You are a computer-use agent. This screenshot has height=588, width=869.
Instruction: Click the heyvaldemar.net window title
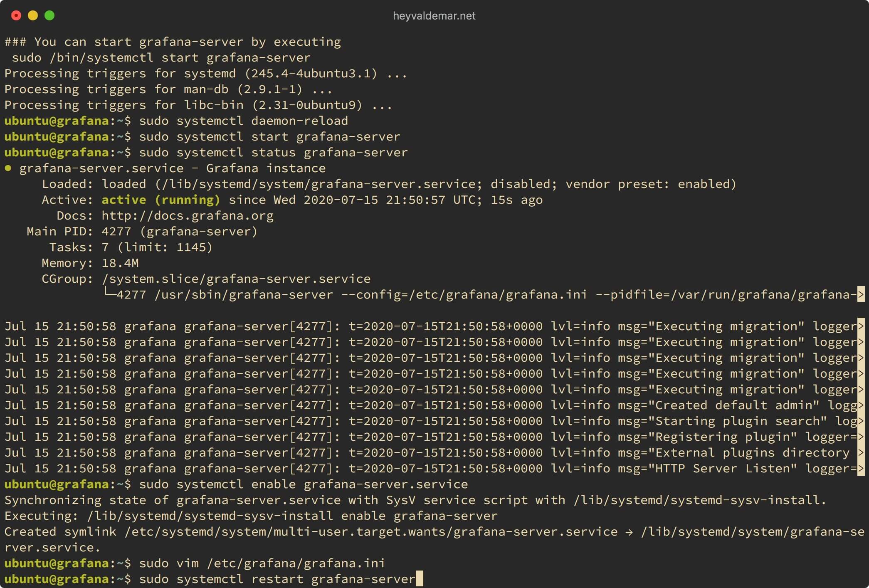[434, 16]
